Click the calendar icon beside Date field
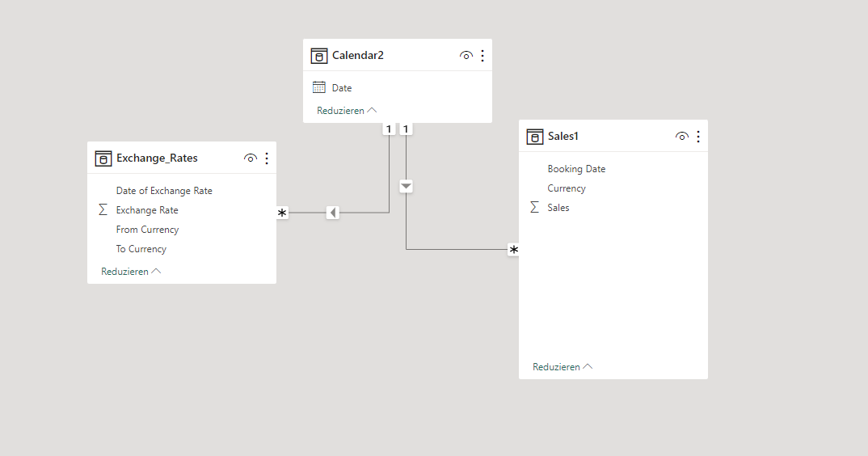 pyautogui.click(x=319, y=87)
